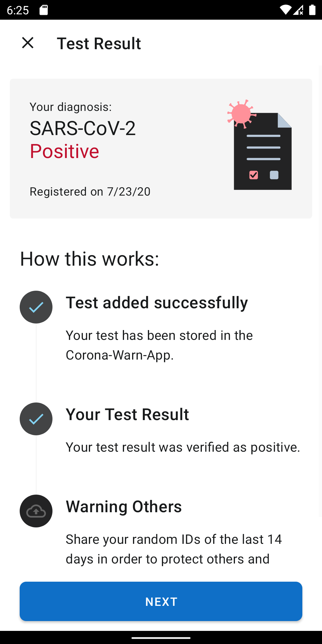This screenshot has height=644, width=322.
Task: Tap the red virus icon on the document
Action: [241, 114]
